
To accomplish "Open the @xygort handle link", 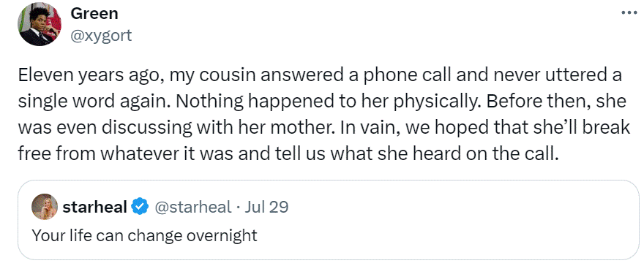I will (x=101, y=36).
